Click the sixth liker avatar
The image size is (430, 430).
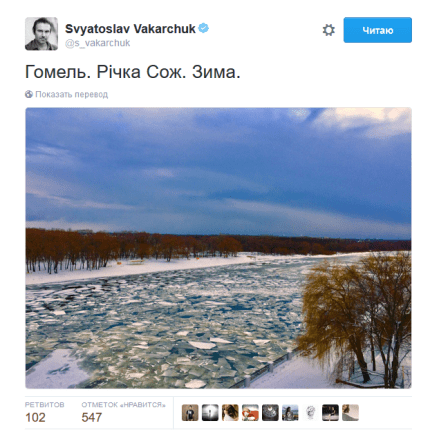[x=290, y=413]
